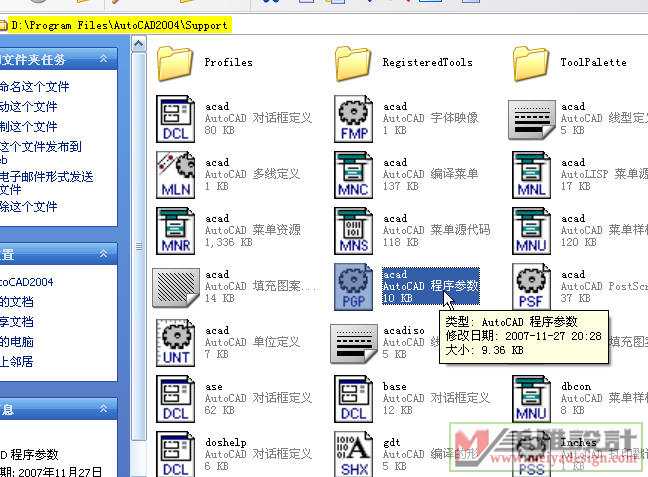Screen dimensions: 648x477
Task: Collapse the File and Folder Tasks panel
Action: click(103, 59)
